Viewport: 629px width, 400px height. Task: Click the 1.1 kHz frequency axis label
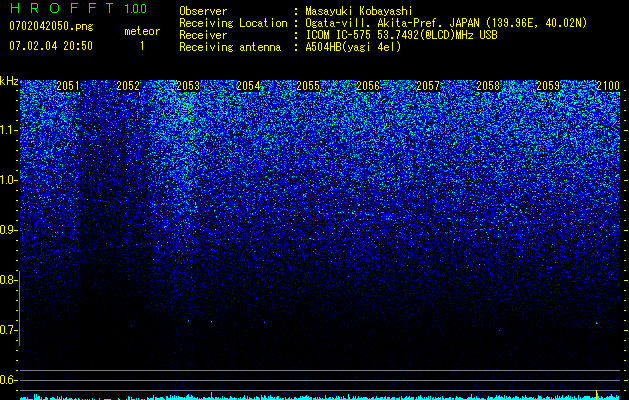click(8, 130)
